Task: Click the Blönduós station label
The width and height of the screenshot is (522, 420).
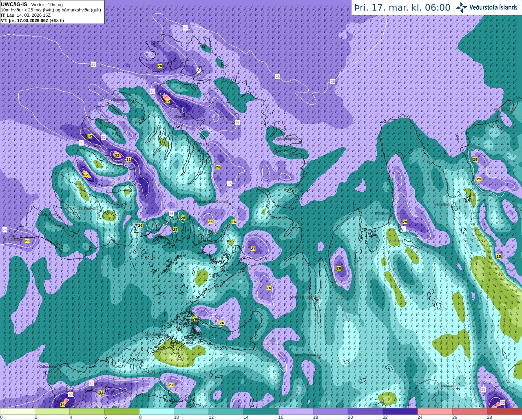Action: point(383,213)
